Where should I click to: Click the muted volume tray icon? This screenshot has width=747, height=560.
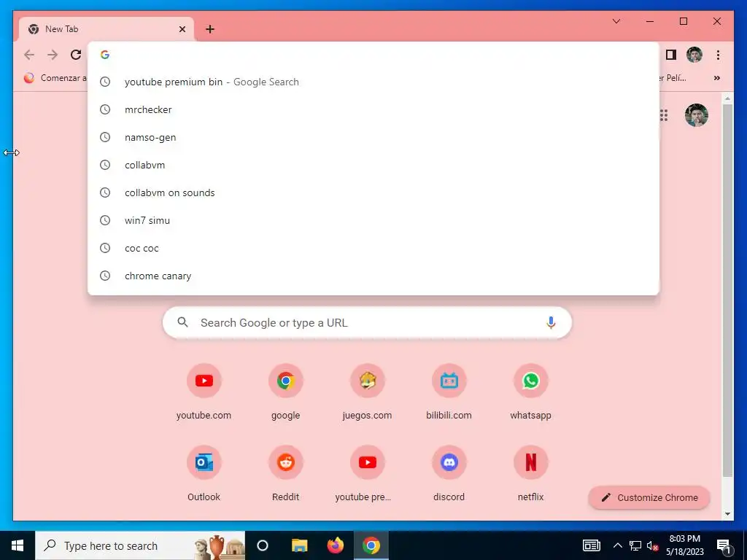[652, 545]
